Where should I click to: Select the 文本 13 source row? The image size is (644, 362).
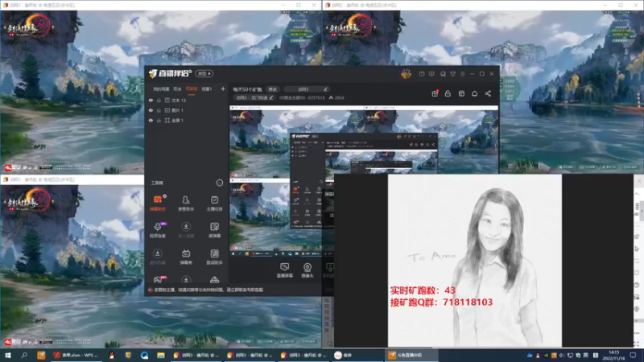(186, 100)
